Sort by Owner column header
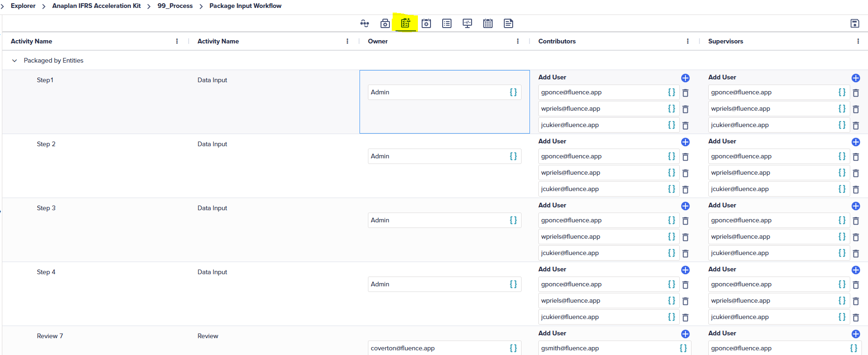Viewport: 868px width, 355px height. (378, 41)
